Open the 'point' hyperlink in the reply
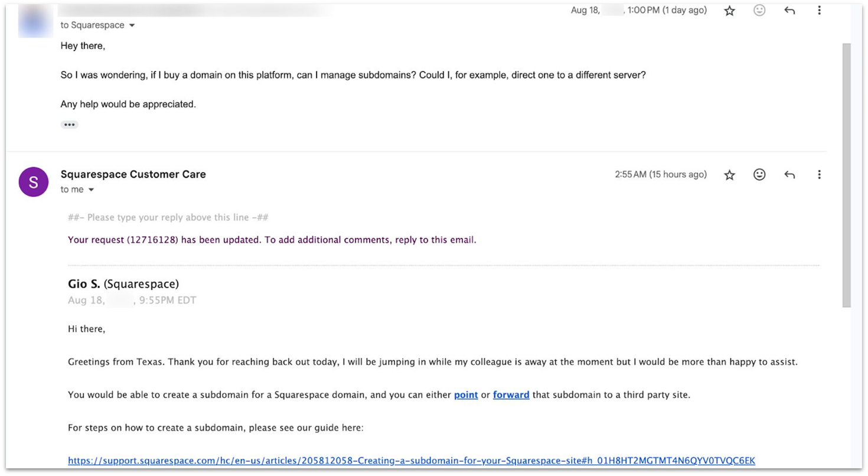Viewport: 868px width, 476px height. [466, 395]
